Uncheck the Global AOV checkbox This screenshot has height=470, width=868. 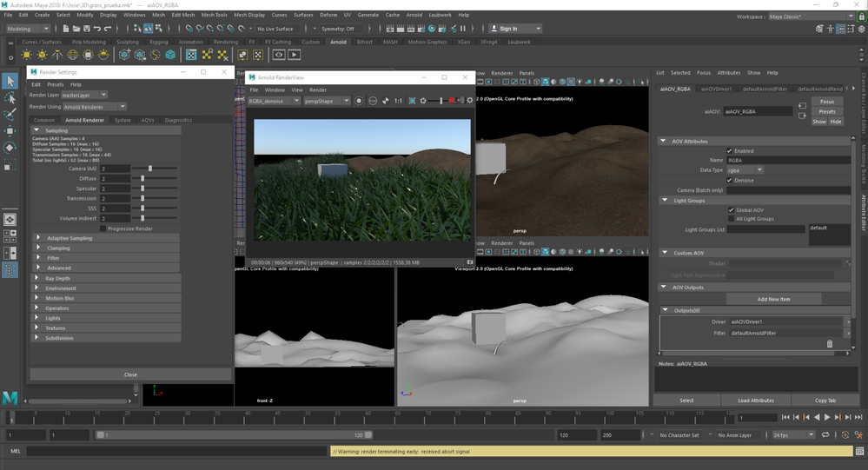(x=732, y=210)
